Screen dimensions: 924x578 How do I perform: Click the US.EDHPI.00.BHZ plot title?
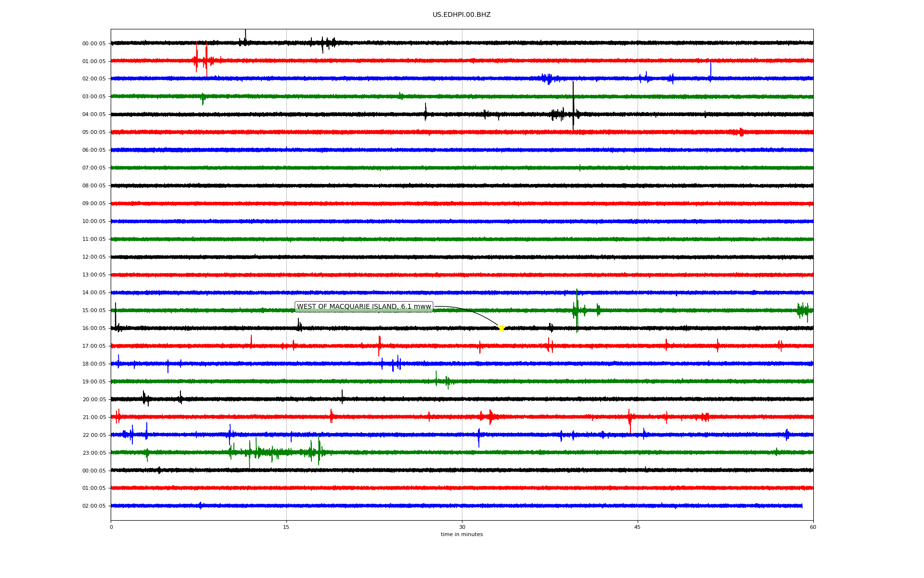click(x=462, y=15)
